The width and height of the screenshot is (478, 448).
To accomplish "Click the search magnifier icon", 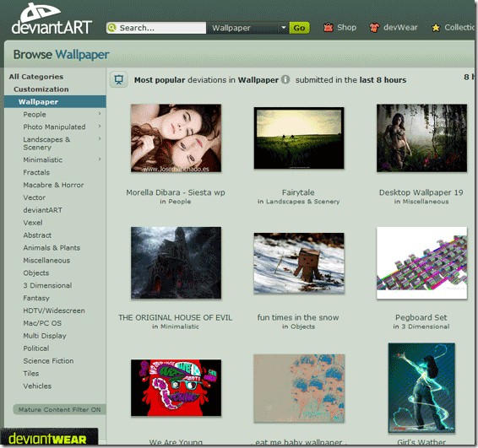I will [x=112, y=28].
